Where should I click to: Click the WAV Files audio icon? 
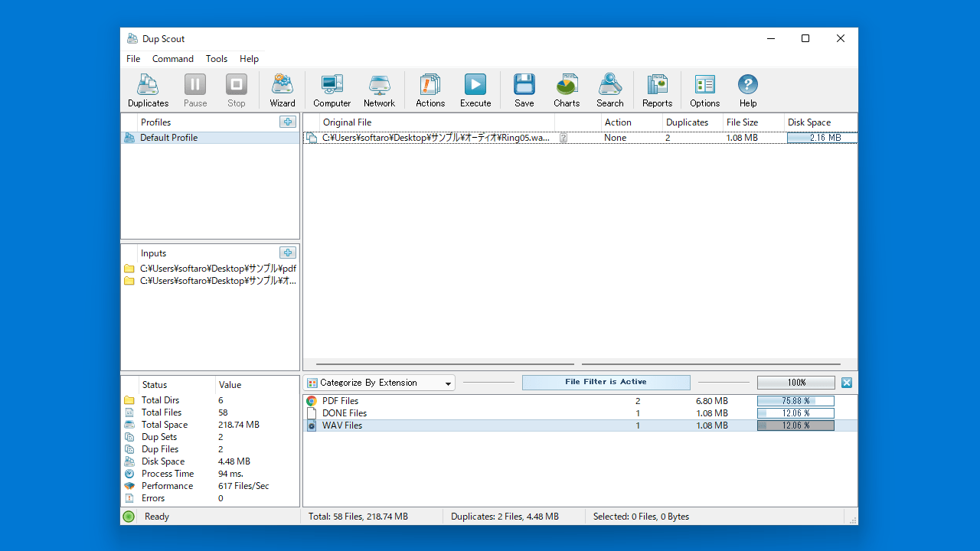[312, 425]
